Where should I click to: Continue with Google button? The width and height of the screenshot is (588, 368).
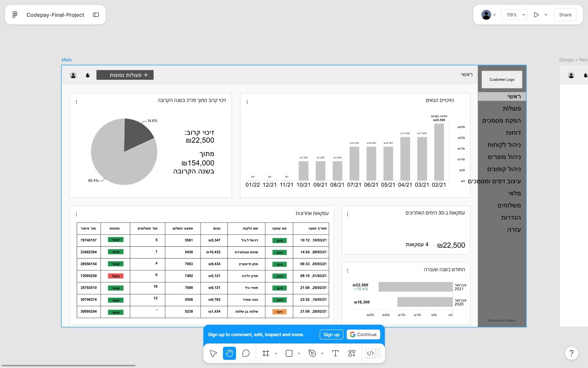363,334
